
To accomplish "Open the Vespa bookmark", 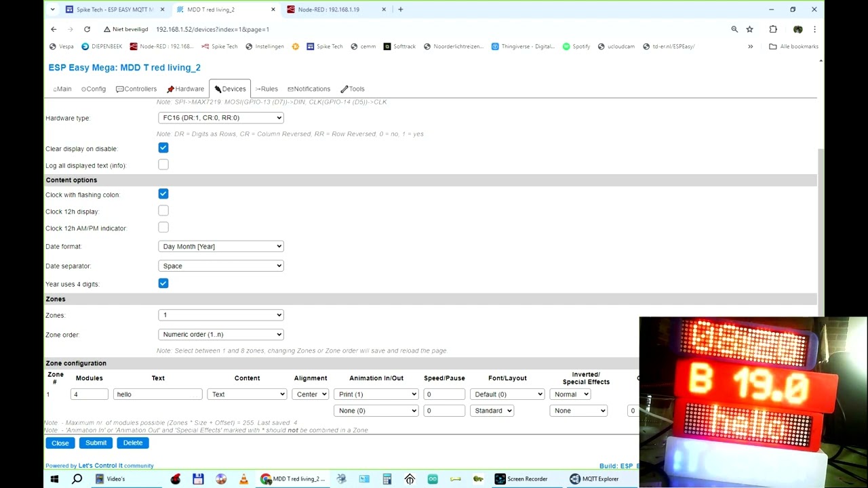I will 62,46.
